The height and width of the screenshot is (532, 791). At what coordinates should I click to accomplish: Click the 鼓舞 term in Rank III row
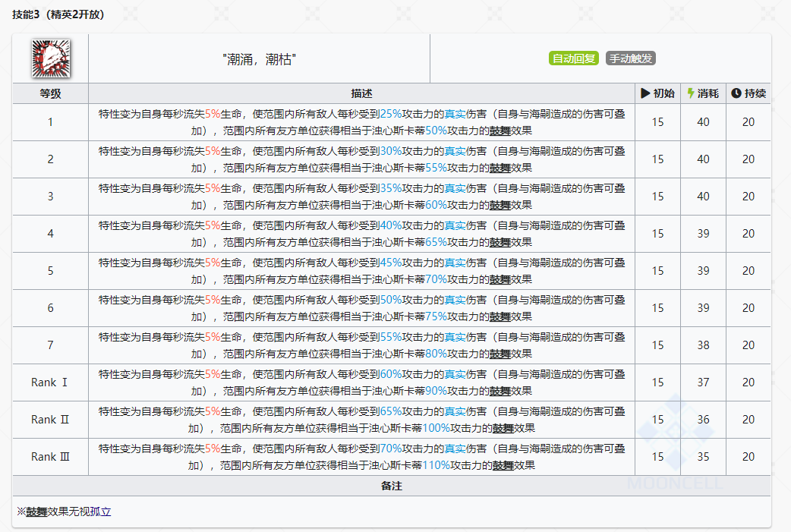(x=503, y=465)
